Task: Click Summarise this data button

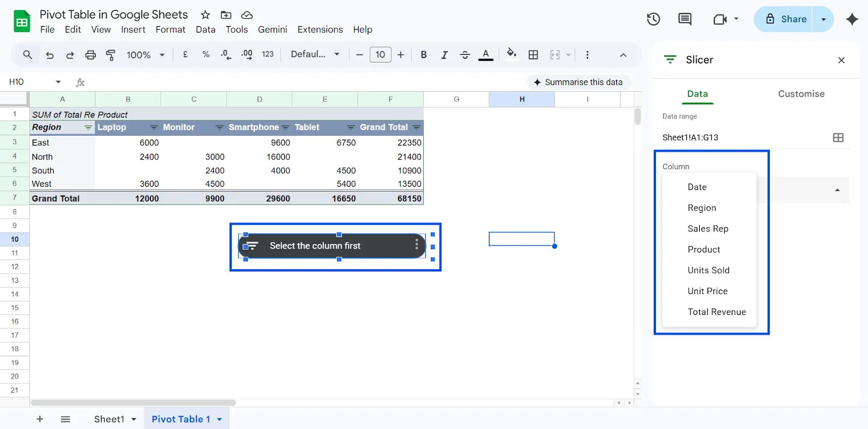Action: tap(578, 82)
